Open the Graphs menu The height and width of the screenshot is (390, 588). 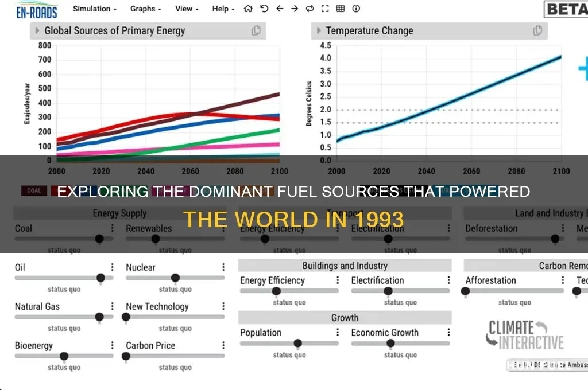[x=145, y=9]
